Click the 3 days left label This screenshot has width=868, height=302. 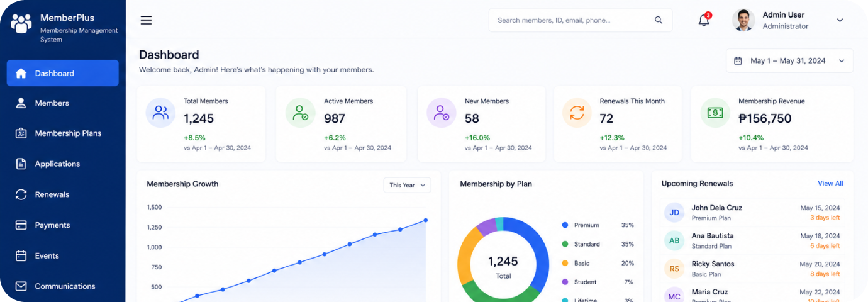click(x=825, y=218)
